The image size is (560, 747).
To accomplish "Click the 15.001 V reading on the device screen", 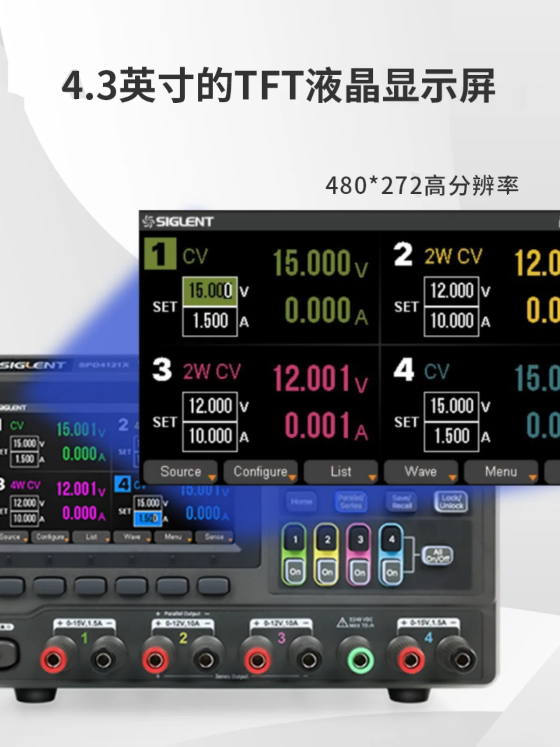I will 81,430.
